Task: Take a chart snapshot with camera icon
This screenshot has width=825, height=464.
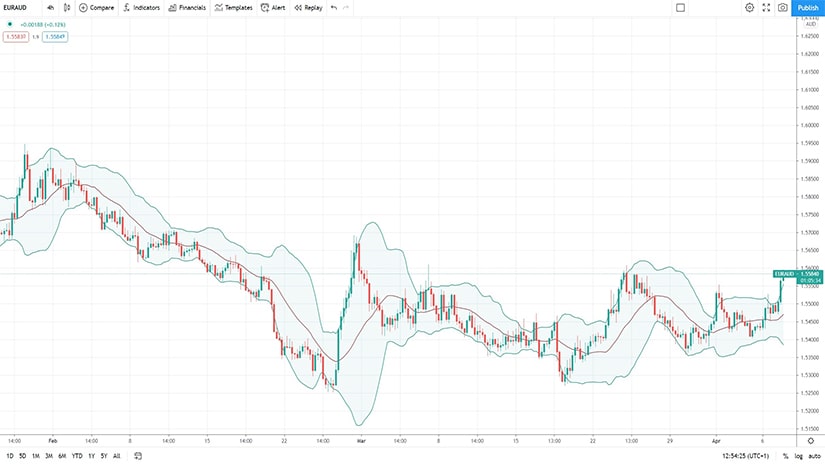Action: pyautogui.click(x=782, y=7)
